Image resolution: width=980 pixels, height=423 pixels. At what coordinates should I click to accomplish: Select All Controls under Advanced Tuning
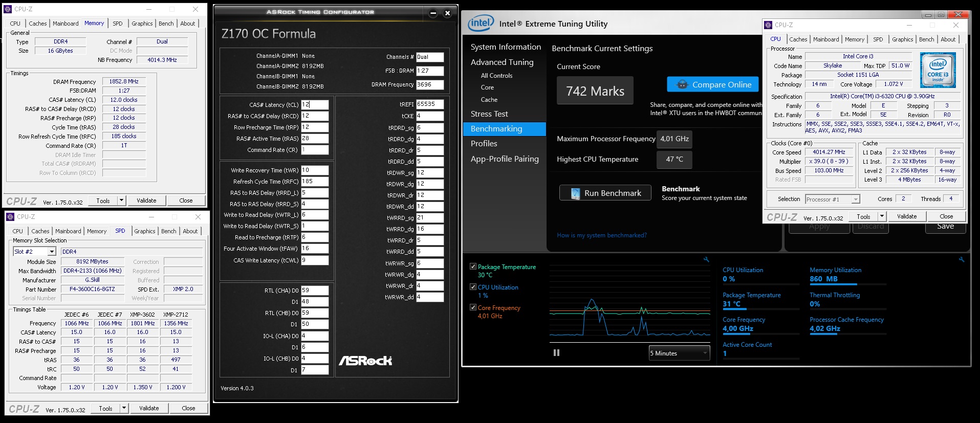(496, 75)
